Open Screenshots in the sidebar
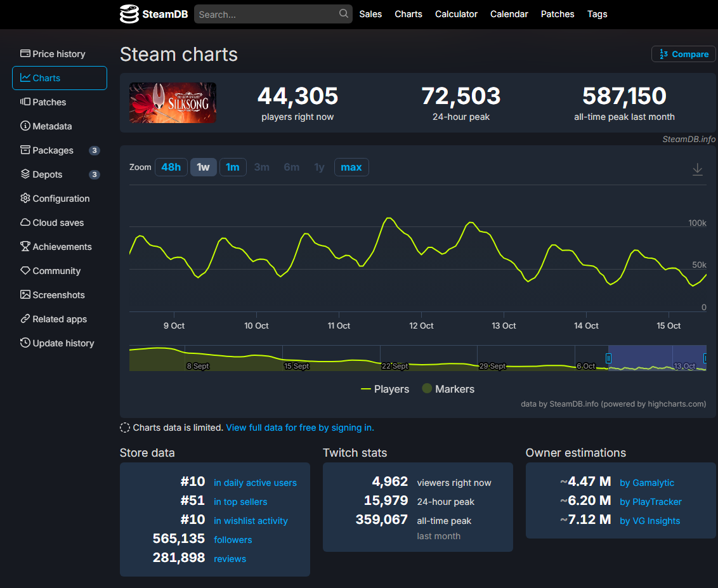The image size is (718, 588). pyautogui.click(x=60, y=295)
